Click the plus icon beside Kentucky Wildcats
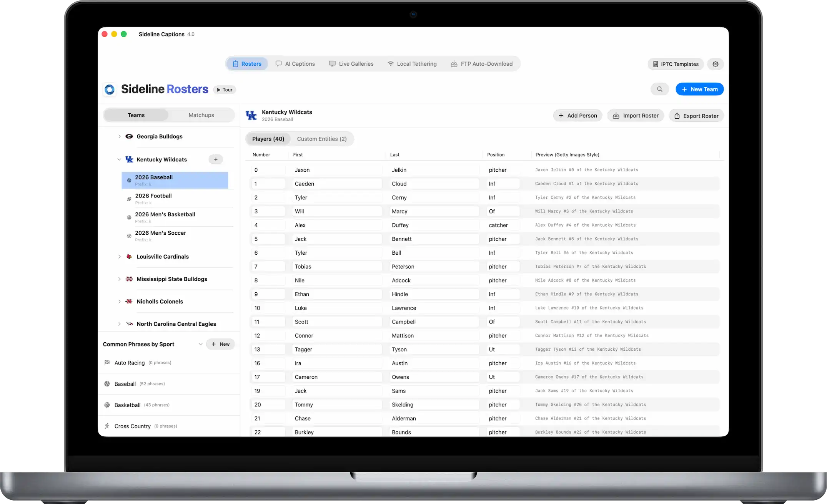This screenshot has width=827, height=504. pyautogui.click(x=216, y=159)
